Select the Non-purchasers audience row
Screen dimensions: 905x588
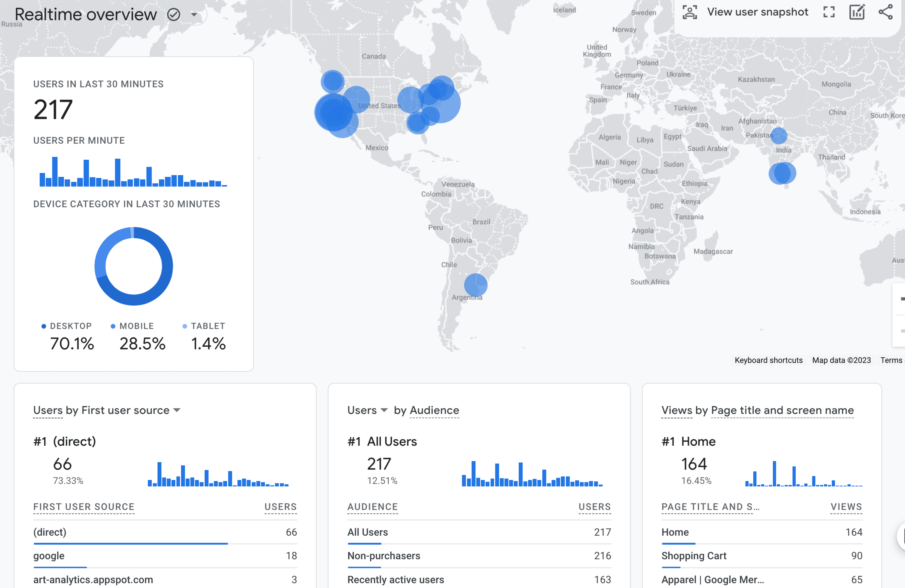click(x=384, y=556)
